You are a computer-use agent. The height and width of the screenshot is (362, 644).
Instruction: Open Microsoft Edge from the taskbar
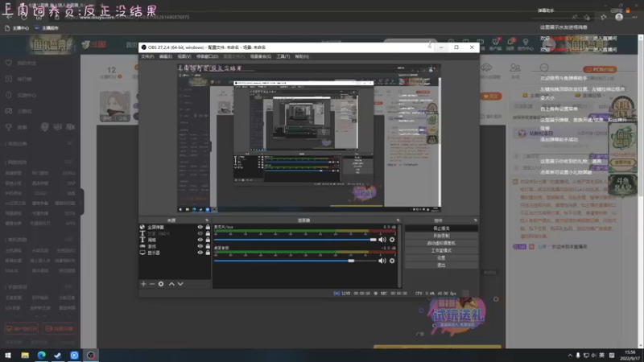point(42,355)
